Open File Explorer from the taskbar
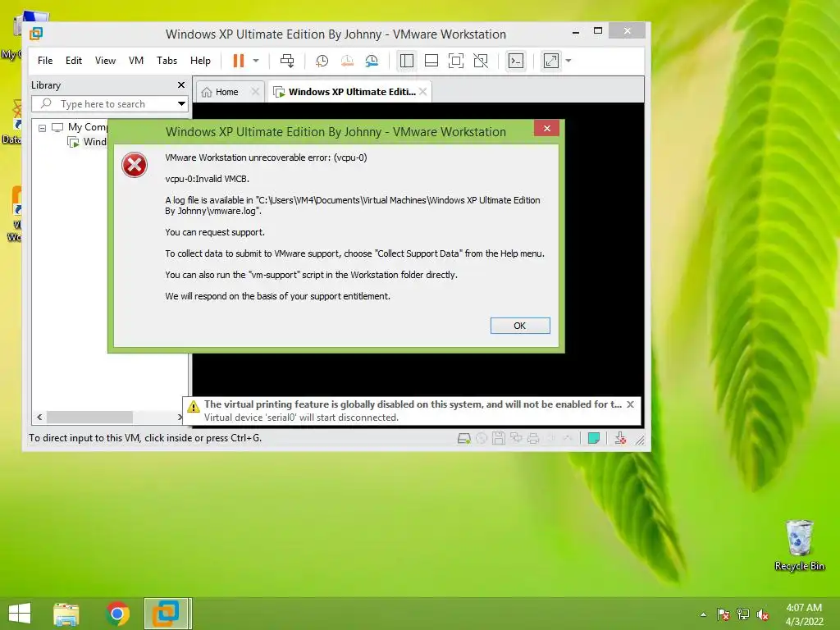The height and width of the screenshot is (630, 840). pyautogui.click(x=66, y=614)
